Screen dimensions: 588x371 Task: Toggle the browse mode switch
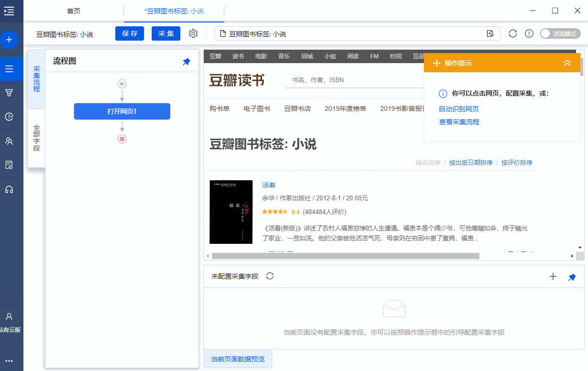560,33
